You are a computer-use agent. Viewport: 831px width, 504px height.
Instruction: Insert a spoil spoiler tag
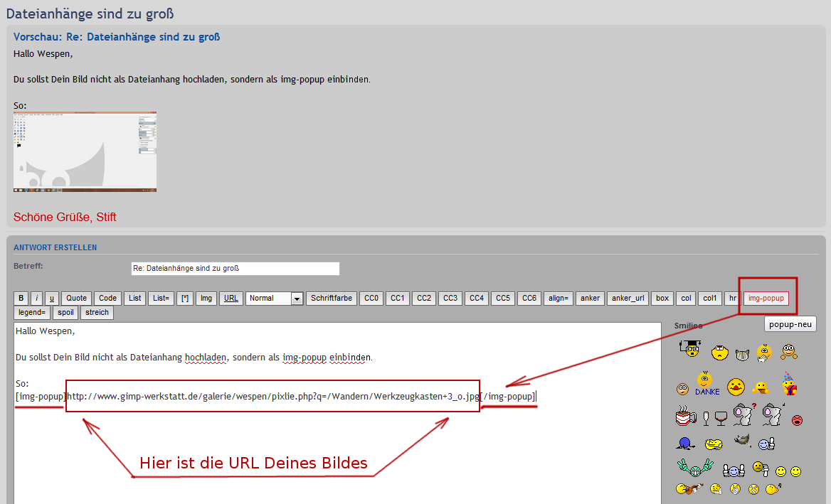pos(65,312)
